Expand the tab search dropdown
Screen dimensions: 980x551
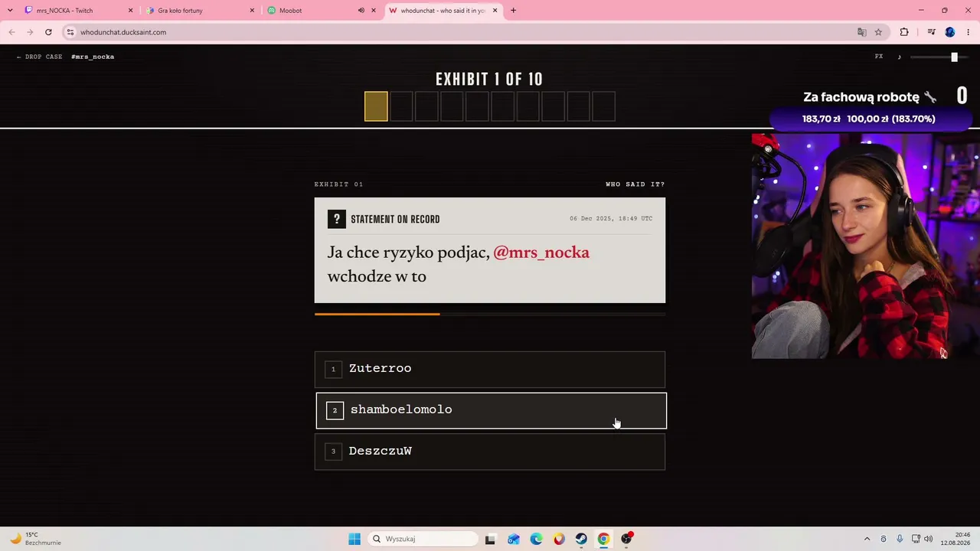pyautogui.click(x=10, y=11)
